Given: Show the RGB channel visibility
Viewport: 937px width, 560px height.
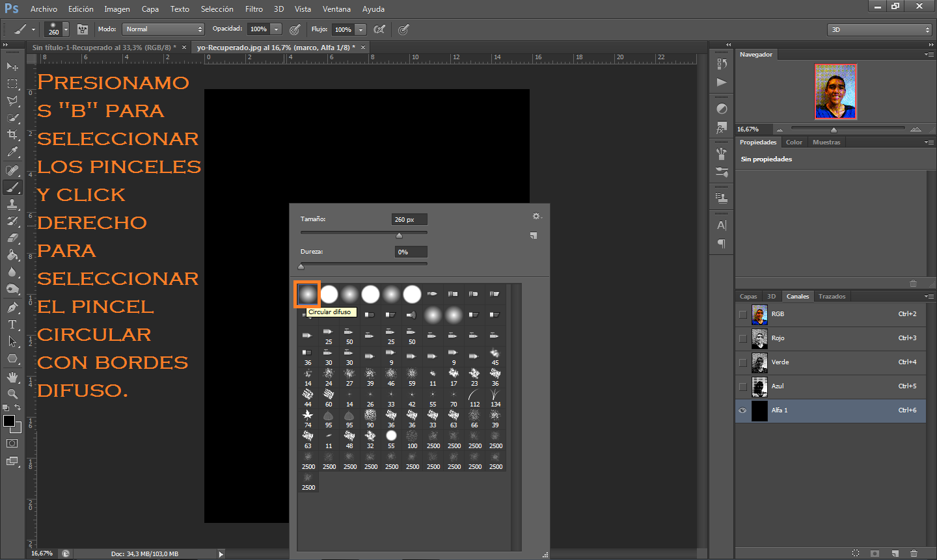Looking at the screenshot, I should (x=742, y=314).
